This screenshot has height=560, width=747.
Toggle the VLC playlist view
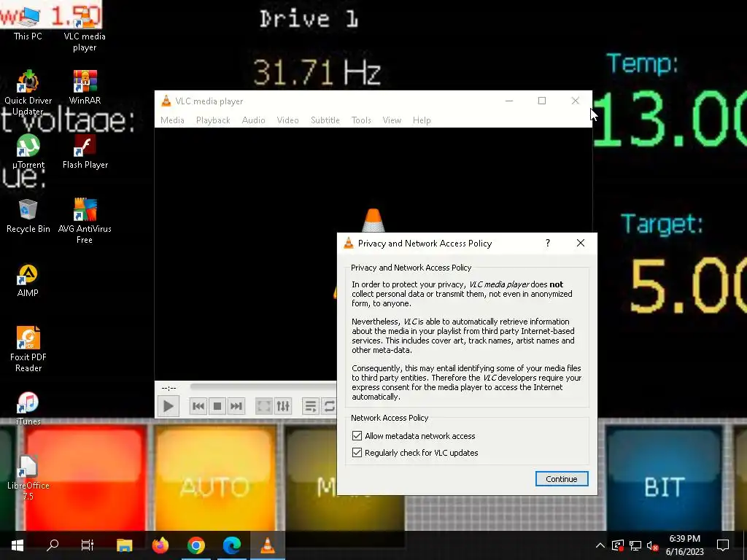[x=311, y=406]
